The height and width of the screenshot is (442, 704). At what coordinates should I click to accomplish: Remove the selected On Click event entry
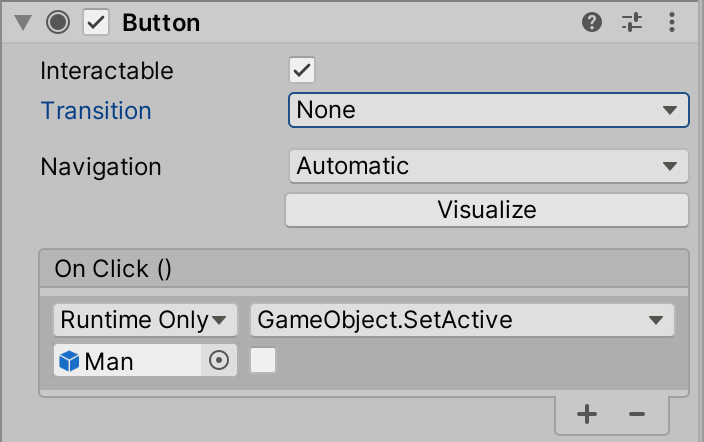(637, 414)
